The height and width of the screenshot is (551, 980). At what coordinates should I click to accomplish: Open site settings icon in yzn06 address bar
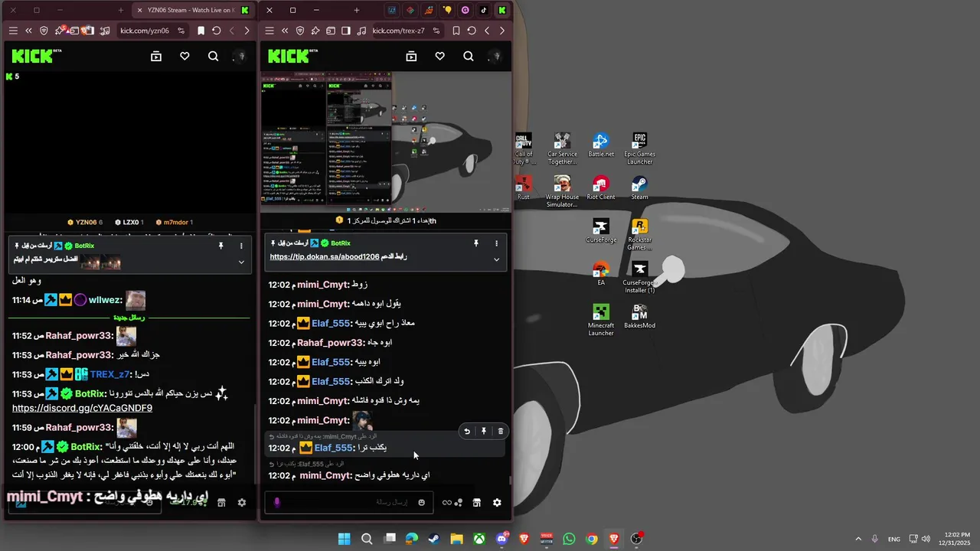click(x=181, y=31)
